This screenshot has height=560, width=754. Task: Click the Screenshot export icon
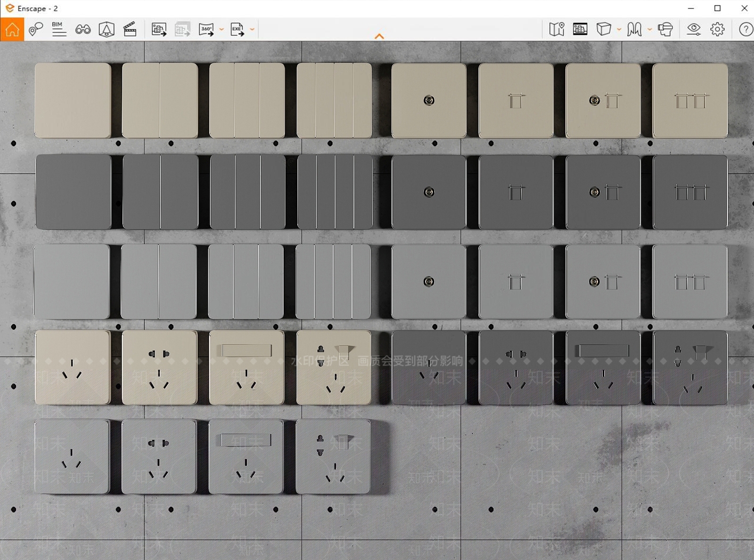tap(159, 29)
